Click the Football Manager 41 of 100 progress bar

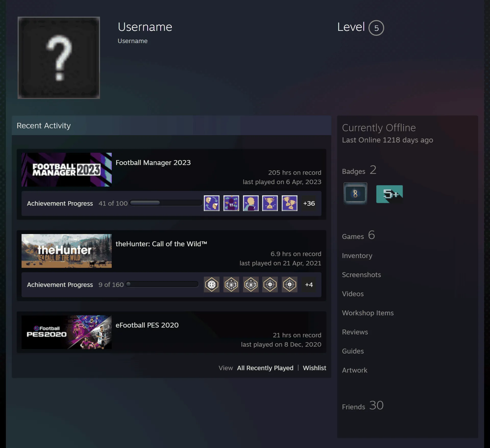click(166, 203)
